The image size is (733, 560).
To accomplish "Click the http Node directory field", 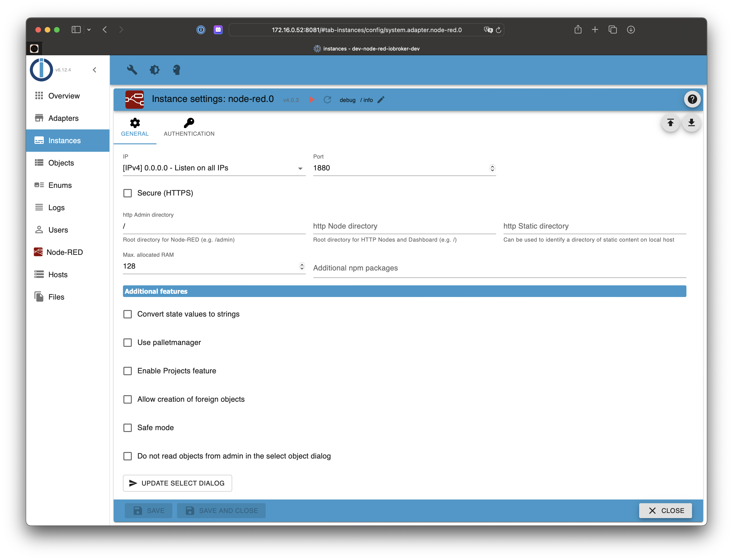I will [404, 226].
